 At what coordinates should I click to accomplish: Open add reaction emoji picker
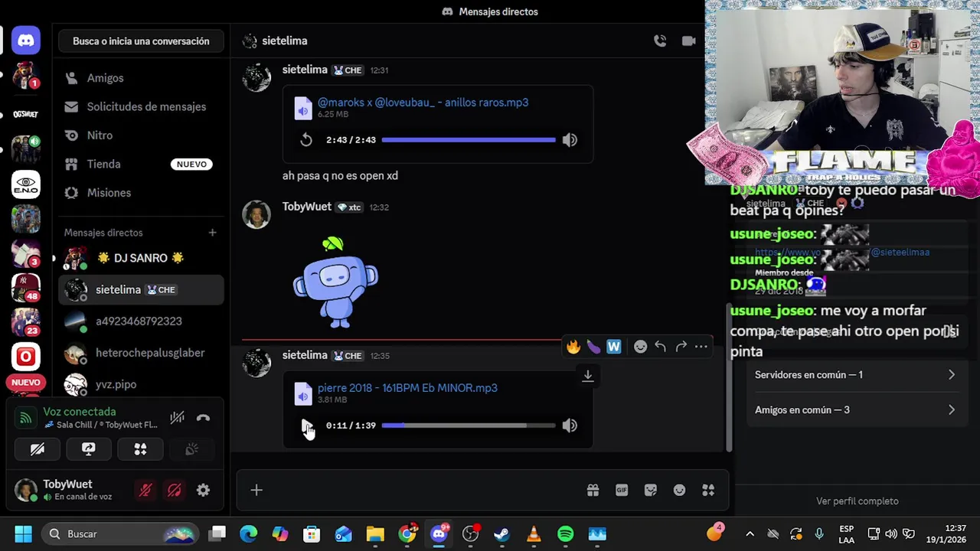pos(640,347)
